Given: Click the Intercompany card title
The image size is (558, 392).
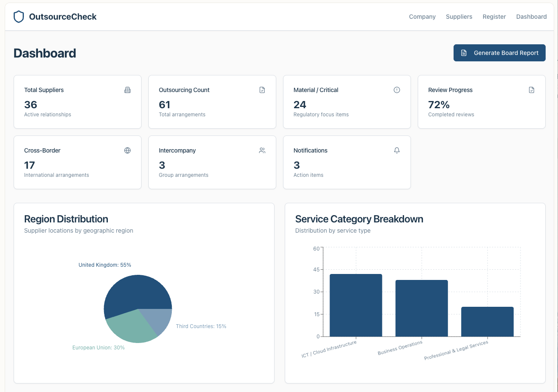Looking at the screenshot, I should [177, 150].
